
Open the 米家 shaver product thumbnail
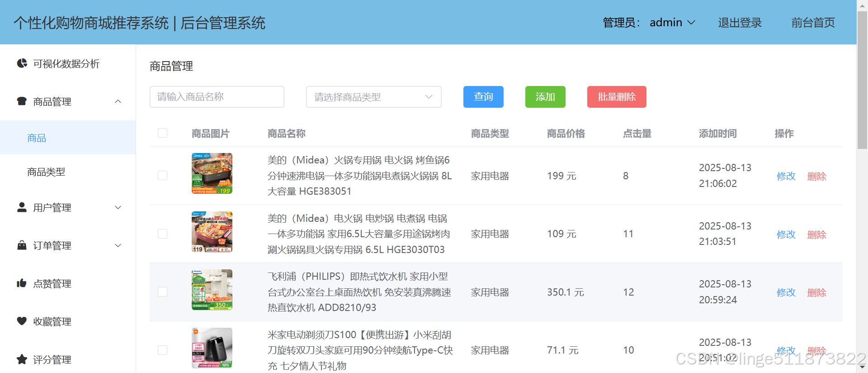click(212, 348)
